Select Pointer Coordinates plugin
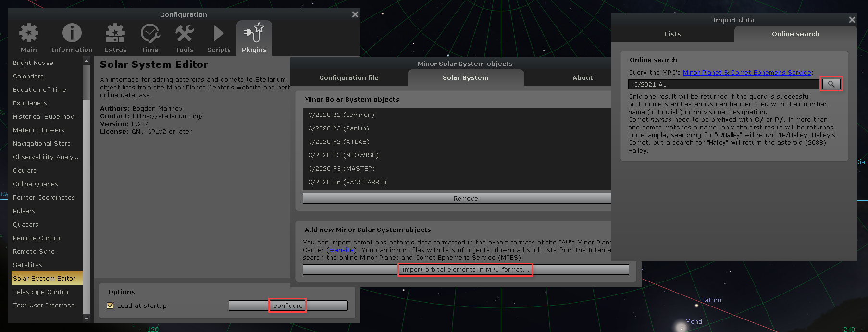 [47, 197]
